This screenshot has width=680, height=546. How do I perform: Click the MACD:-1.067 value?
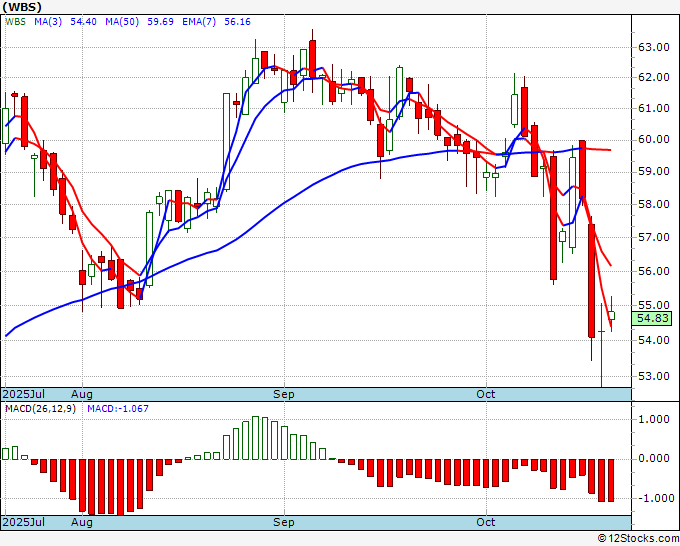coord(118,409)
